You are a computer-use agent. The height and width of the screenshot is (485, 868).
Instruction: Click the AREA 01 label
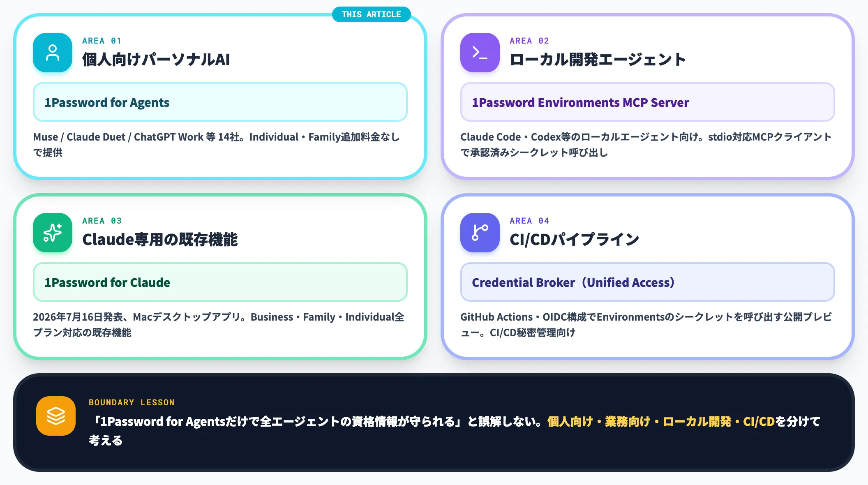click(102, 41)
